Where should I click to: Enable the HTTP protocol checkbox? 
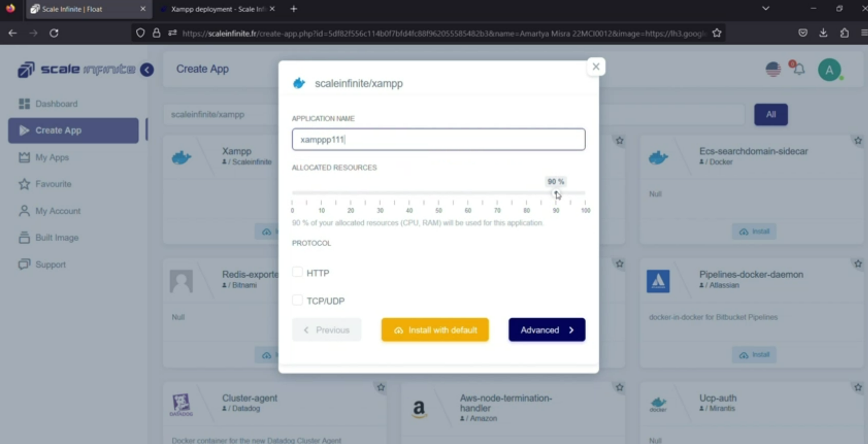298,272
